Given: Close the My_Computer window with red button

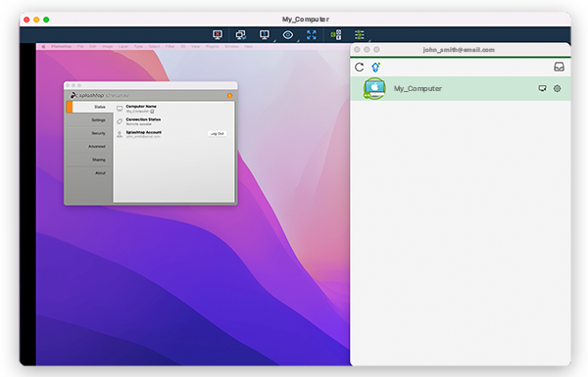Looking at the screenshot, I should click(x=26, y=20).
